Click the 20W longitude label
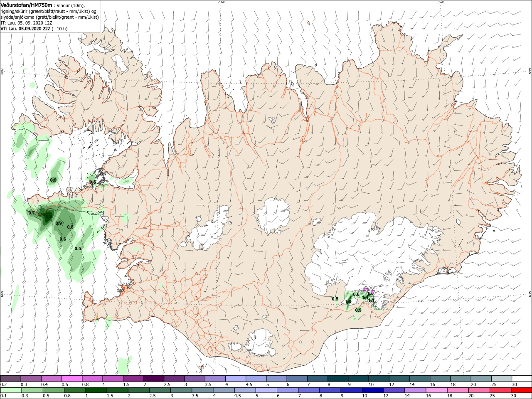 pyautogui.click(x=221, y=2)
